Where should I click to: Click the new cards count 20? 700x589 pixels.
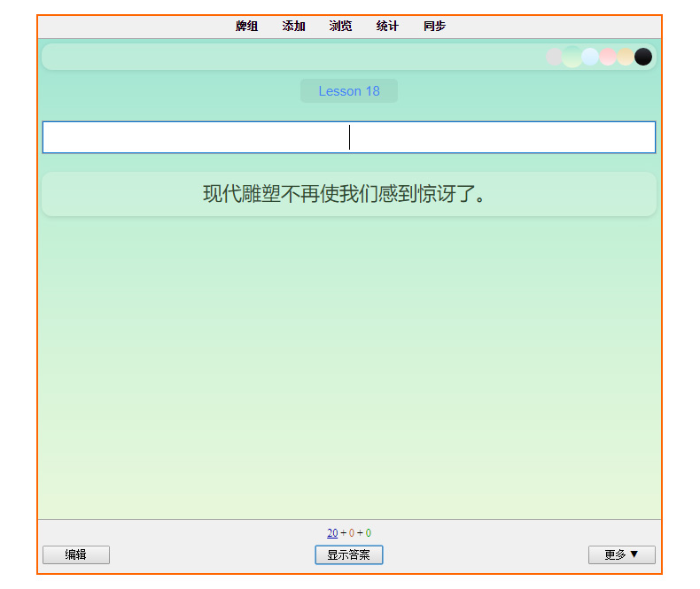click(332, 533)
